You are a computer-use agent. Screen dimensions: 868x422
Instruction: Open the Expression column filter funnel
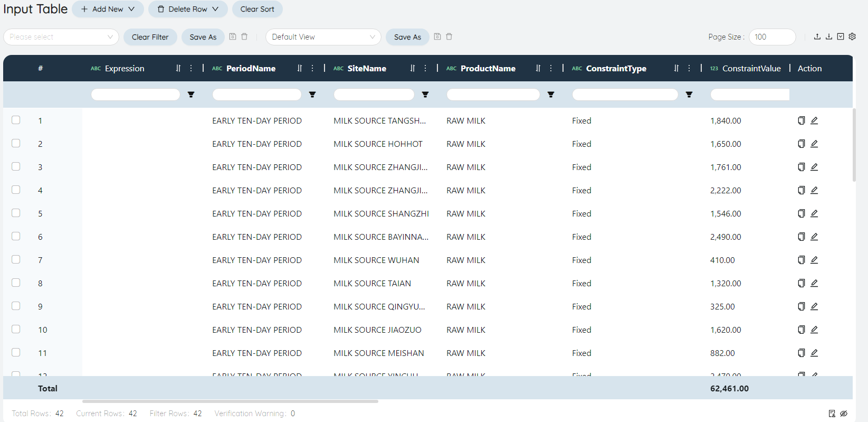pos(191,95)
